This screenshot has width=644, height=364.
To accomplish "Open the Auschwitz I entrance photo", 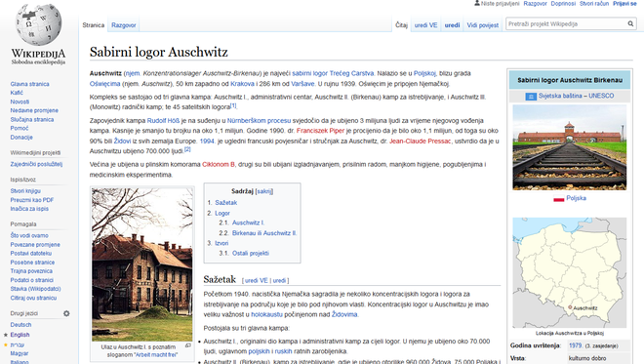I will 142,264.
